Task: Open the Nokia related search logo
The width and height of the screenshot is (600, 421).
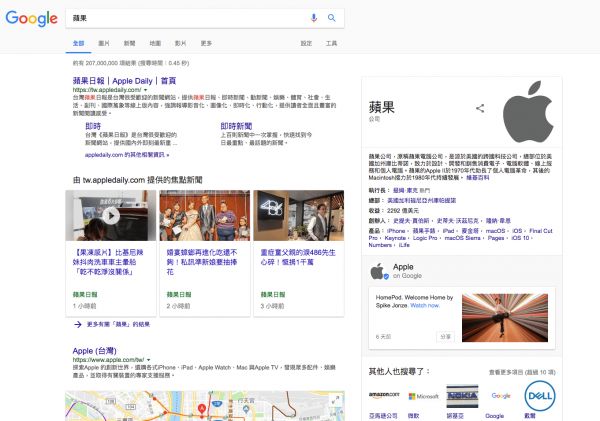Action: pyautogui.click(x=462, y=396)
